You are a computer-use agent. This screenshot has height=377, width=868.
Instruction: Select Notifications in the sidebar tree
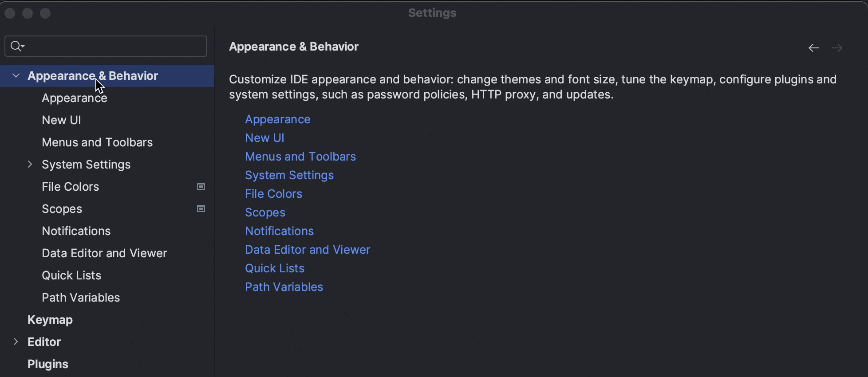(x=76, y=231)
